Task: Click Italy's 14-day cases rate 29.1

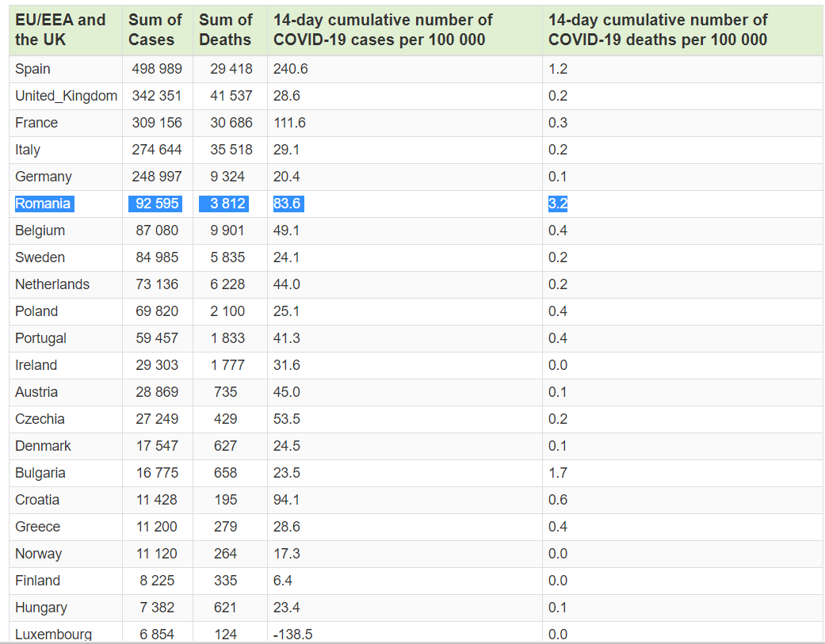Action: pyautogui.click(x=286, y=150)
